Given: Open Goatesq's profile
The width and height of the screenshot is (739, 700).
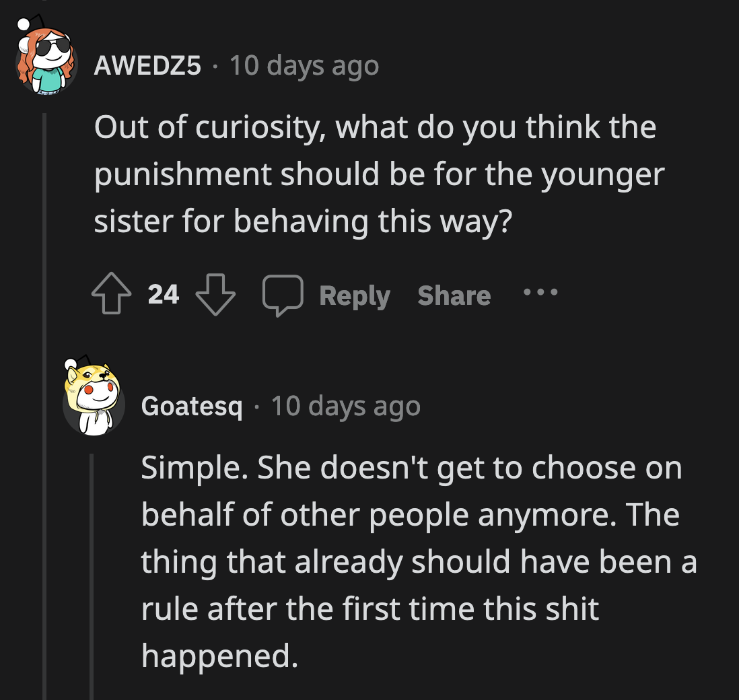Looking at the screenshot, I should pyautogui.click(x=192, y=405).
